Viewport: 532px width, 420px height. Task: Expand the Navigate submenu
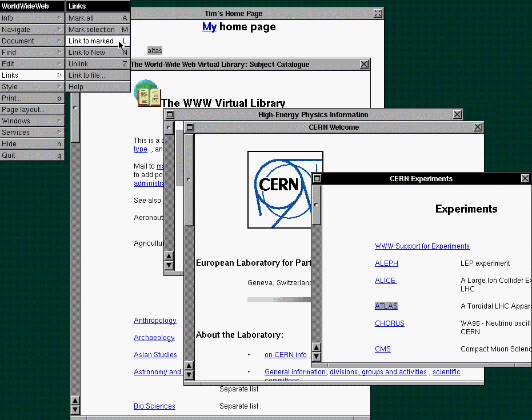pyautogui.click(x=32, y=30)
